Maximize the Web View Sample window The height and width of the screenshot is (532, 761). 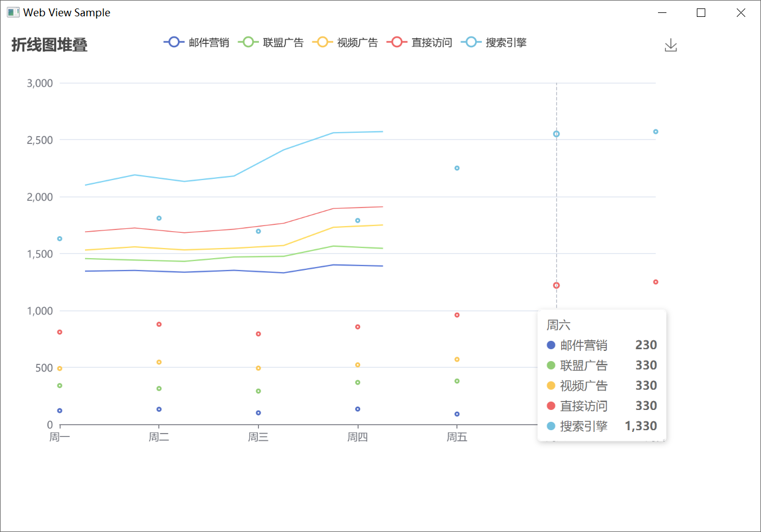(x=701, y=12)
